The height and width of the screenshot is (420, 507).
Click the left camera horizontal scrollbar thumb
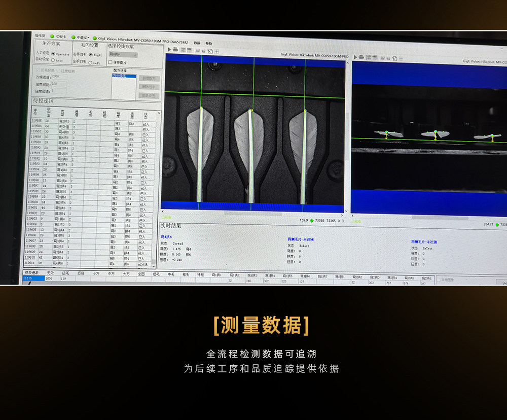point(252,213)
